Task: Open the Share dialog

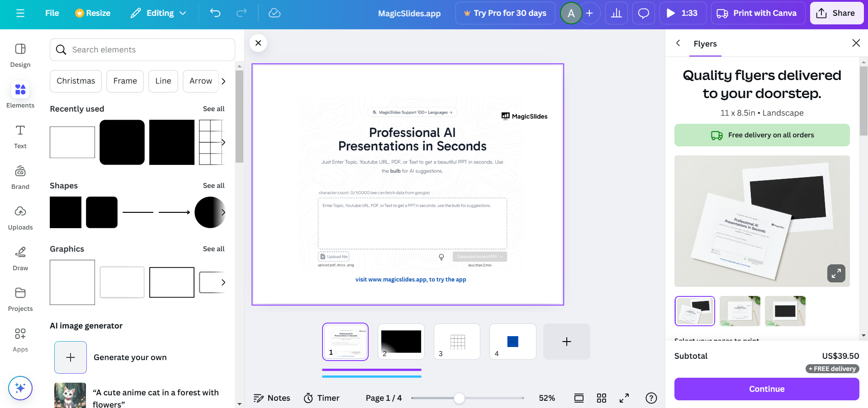Action: coord(836,13)
